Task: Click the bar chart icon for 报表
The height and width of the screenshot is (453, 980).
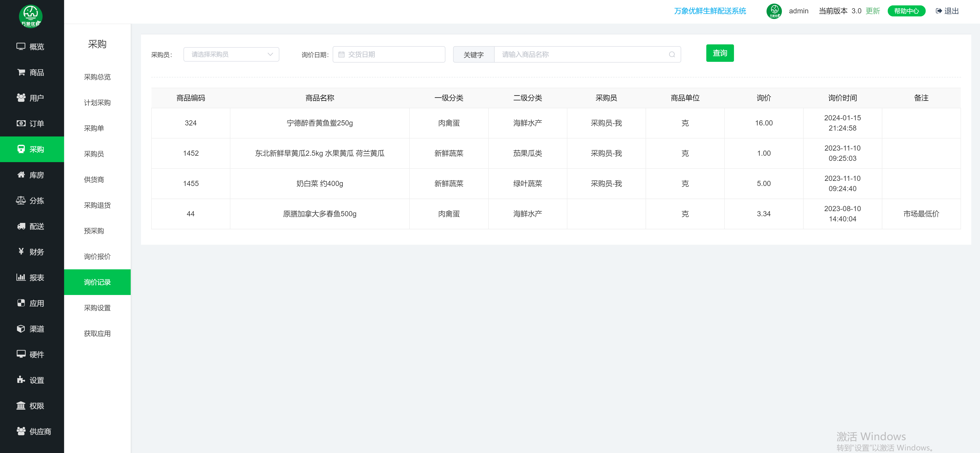Action: click(x=21, y=277)
